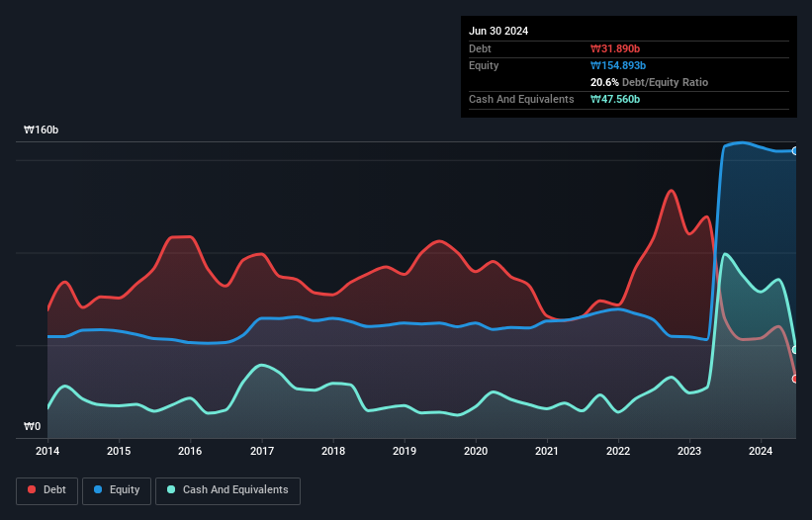Image resolution: width=812 pixels, height=520 pixels.
Task: Click the 2024 x-axis label
Action: pos(761,451)
